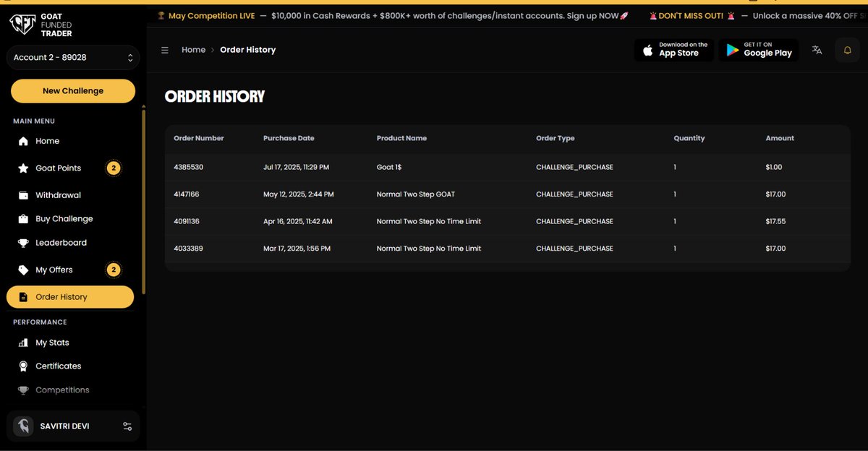868x451 pixels.
Task: Click the Home house icon in sidebar
Action: pos(23,141)
